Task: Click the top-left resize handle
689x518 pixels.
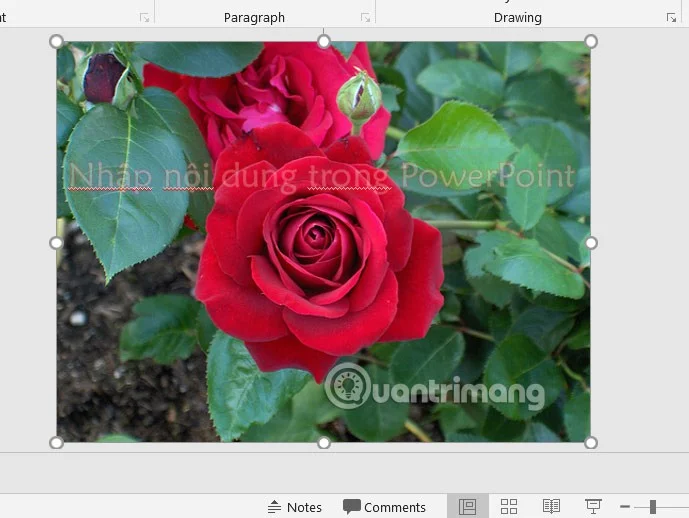Action: click(56, 41)
